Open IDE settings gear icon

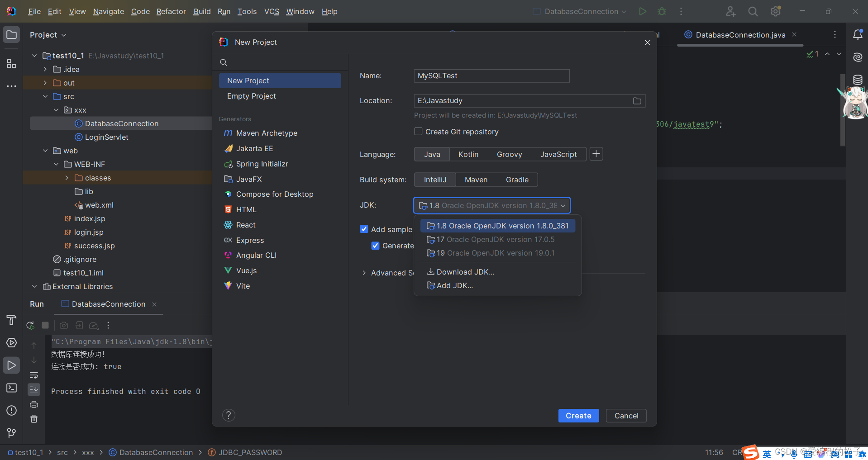pos(776,11)
